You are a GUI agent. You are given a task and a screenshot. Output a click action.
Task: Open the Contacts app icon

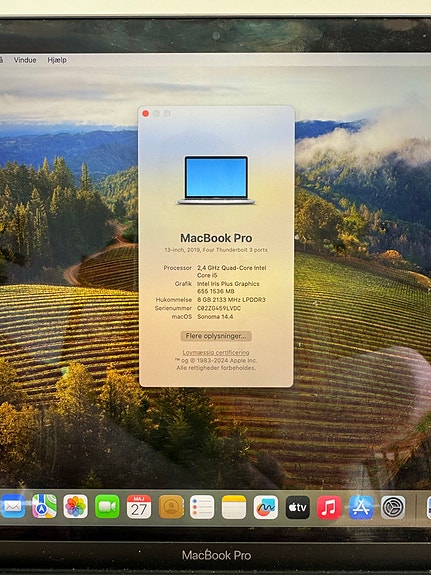(171, 506)
